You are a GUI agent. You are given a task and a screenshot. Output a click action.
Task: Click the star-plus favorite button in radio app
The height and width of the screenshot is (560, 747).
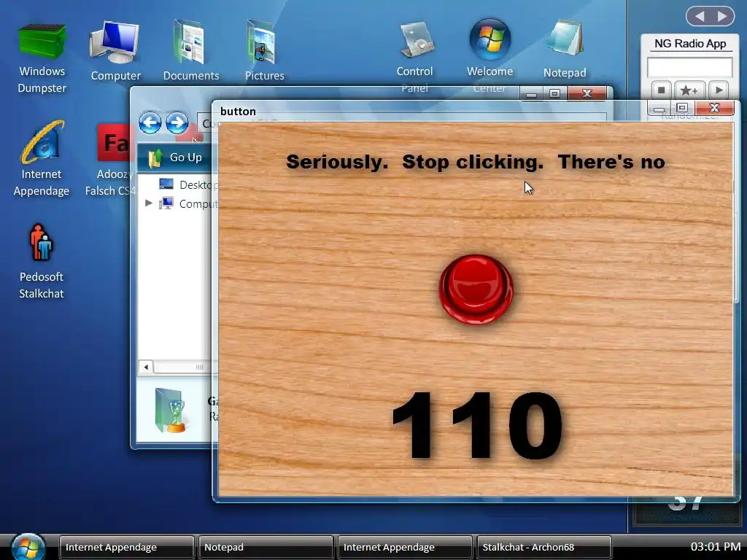click(x=689, y=90)
